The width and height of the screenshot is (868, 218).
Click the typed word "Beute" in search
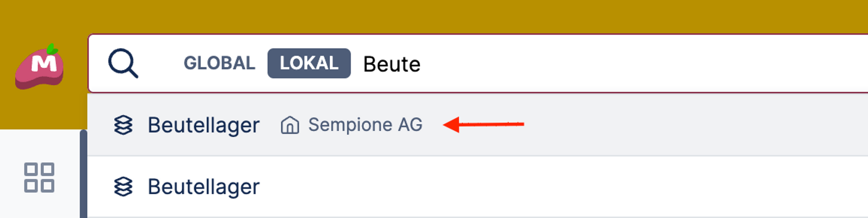[x=391, y=64]
